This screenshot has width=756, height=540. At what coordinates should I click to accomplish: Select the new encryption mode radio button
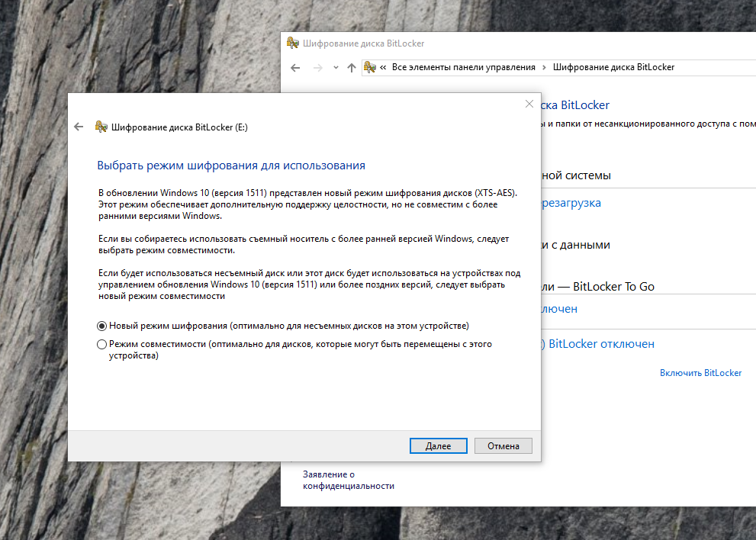tap(101, 326)
